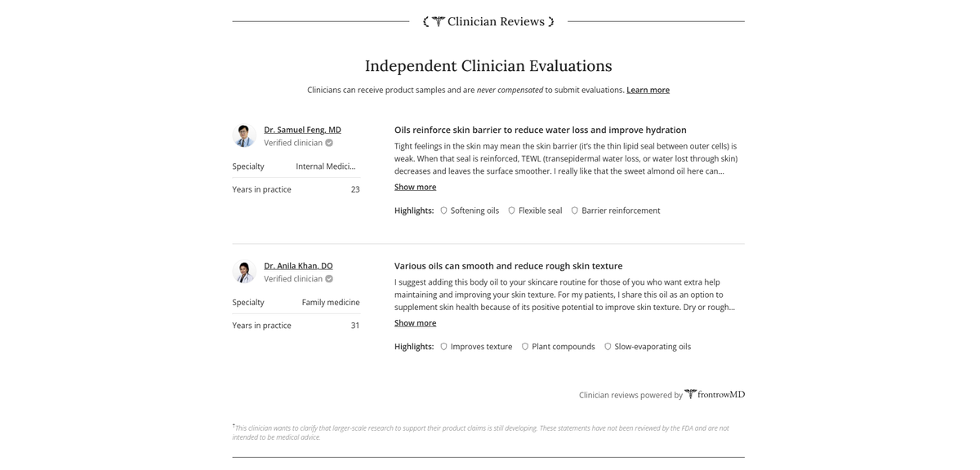980x470 pixels.
Task: Click shield icon next to Plant compounds
Action: pos(525,347)
